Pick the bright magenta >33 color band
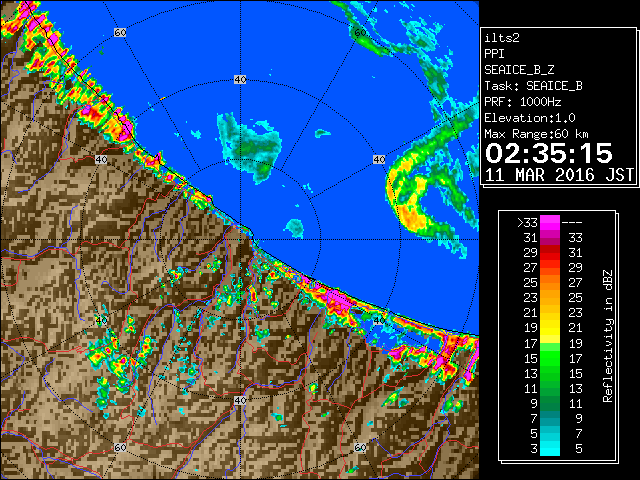Image resolution: width=640 pixels, height=480 pixels. click(x=550, y=223)
